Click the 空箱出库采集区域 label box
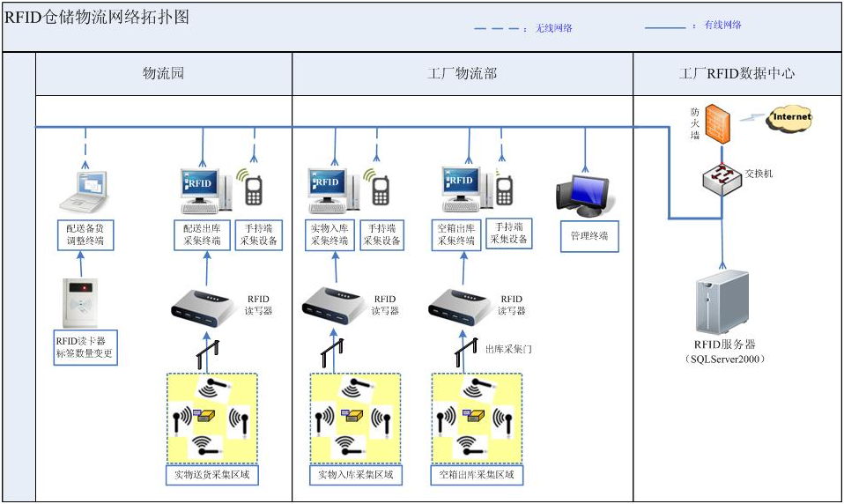This screenshot has width=844, height=504. [x=477, y=475]
